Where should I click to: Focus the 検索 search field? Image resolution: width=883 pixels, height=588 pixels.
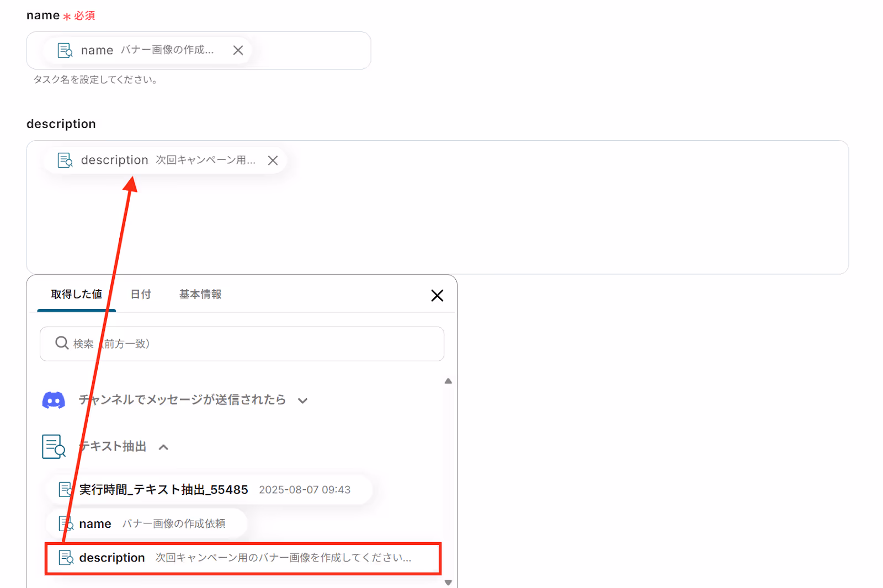click(x=242, y=344)
